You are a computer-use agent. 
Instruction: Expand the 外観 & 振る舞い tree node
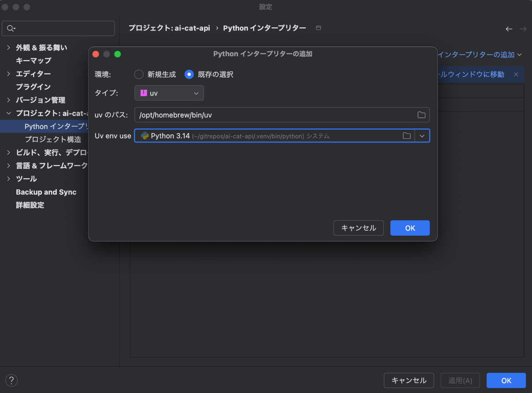tap(8, 48)
